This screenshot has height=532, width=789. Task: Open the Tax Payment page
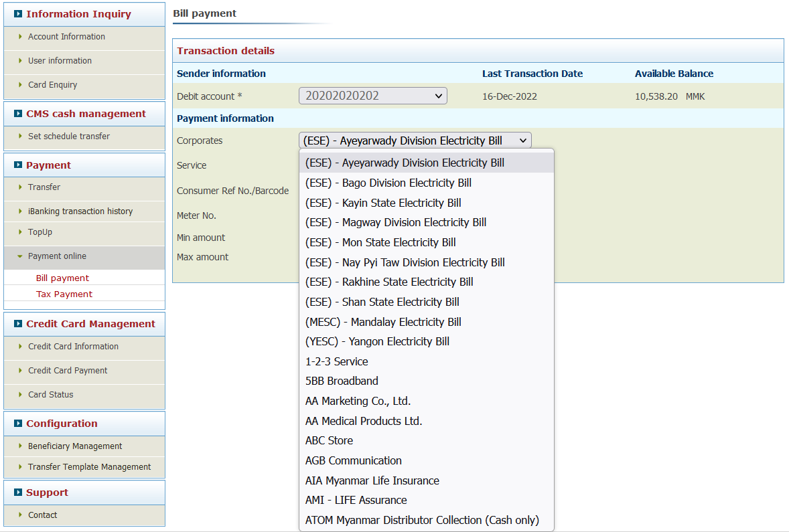[64, 294]
